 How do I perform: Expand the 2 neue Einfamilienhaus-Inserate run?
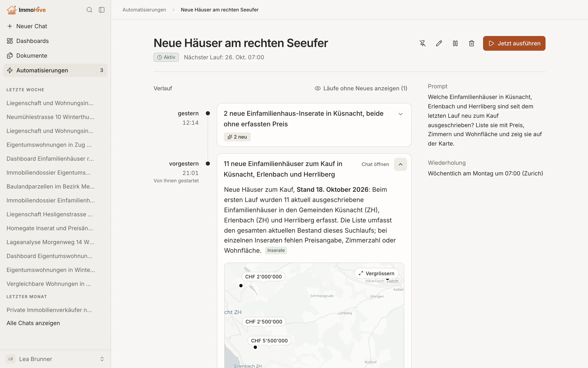click(x=400, y=114)
